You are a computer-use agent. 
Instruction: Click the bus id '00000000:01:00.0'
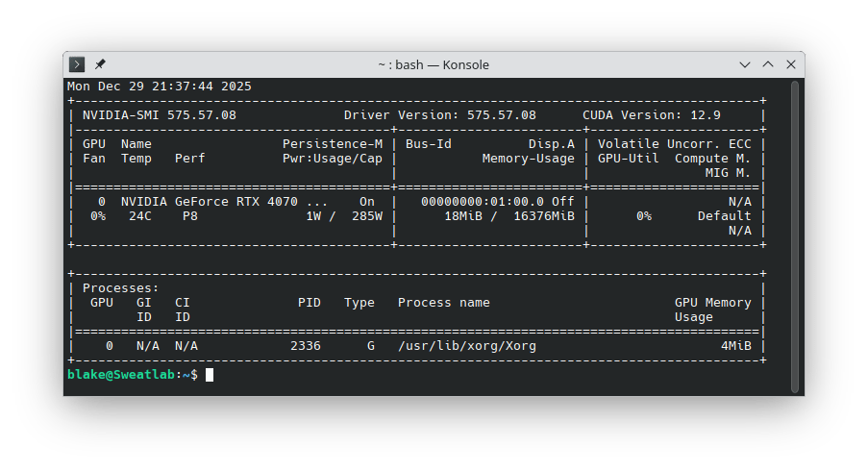coord(483,202)
